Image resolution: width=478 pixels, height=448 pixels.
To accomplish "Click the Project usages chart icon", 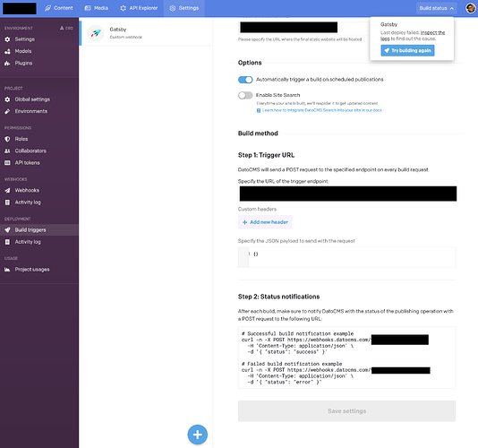I will 7,270.
